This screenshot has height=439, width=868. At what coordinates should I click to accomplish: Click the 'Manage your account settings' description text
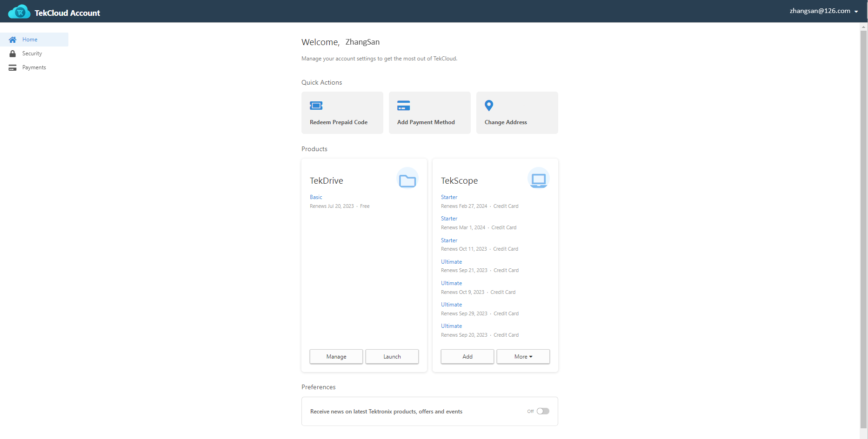379,59
